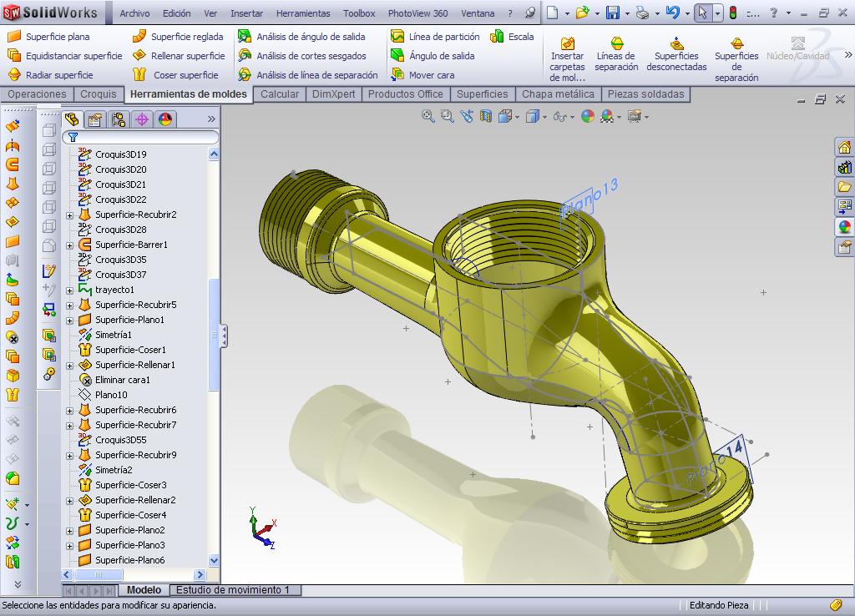Collapse the Superficie-Barrer1 feature
855x616 pixels.
pyautogui.click(x=70, y=245)
